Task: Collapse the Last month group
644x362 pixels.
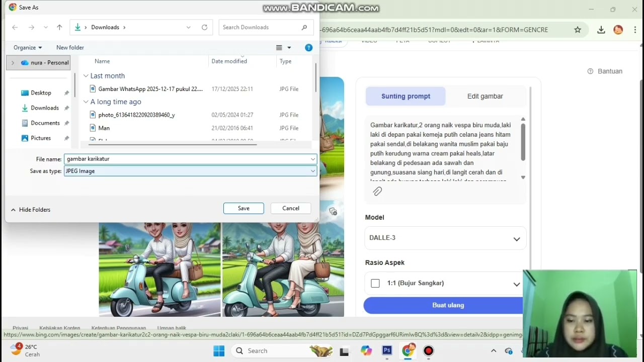Action: coord(86,76)
